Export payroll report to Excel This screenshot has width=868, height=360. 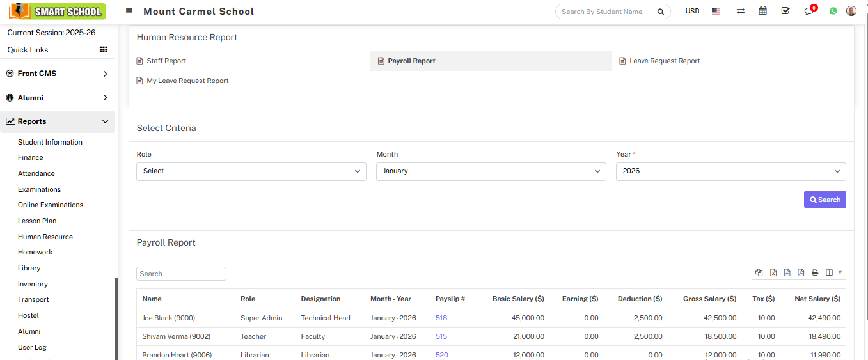coord(773,272)
